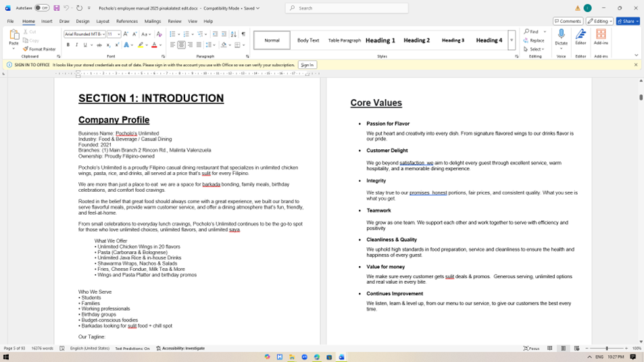Toggle AutoSave switch

(41, 8)
